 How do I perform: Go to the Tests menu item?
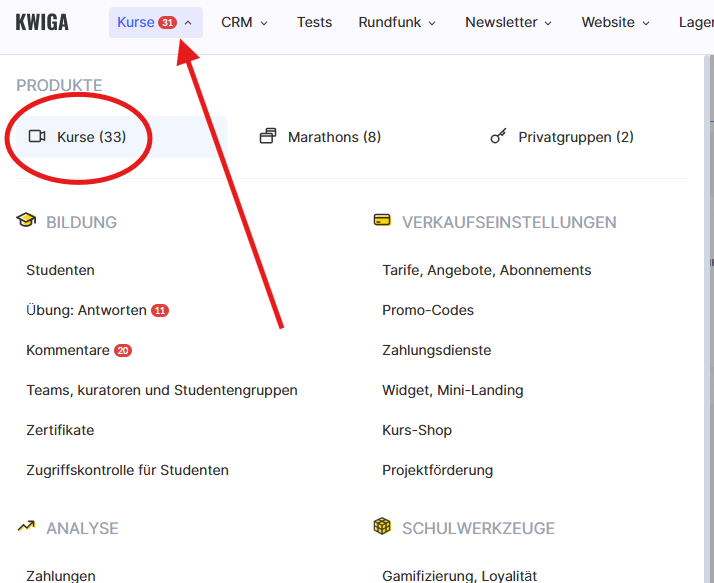pyautogui.click(x=314, y=22)
